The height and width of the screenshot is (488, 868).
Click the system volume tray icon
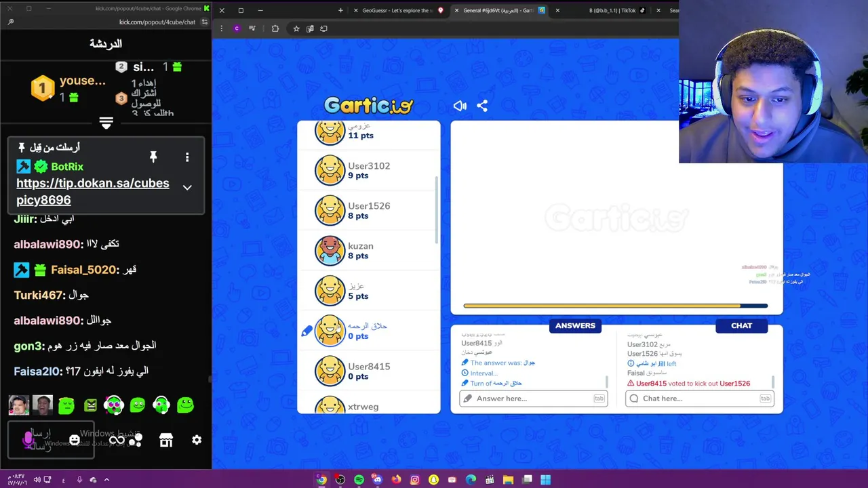coord(36,480)
